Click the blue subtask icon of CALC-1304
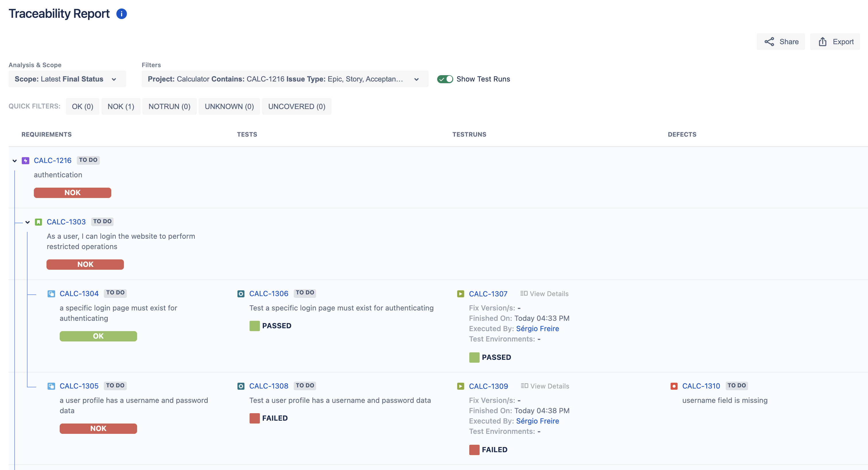The image size is (868, 470). 51,294
